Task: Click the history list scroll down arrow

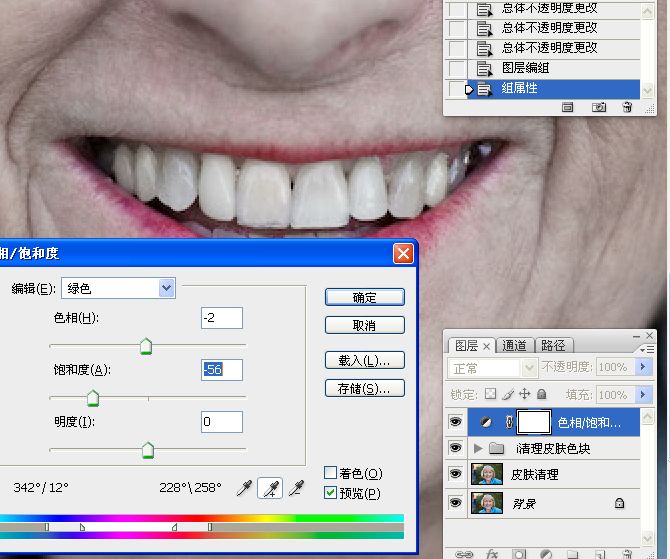Action: [x=647, y=90]
